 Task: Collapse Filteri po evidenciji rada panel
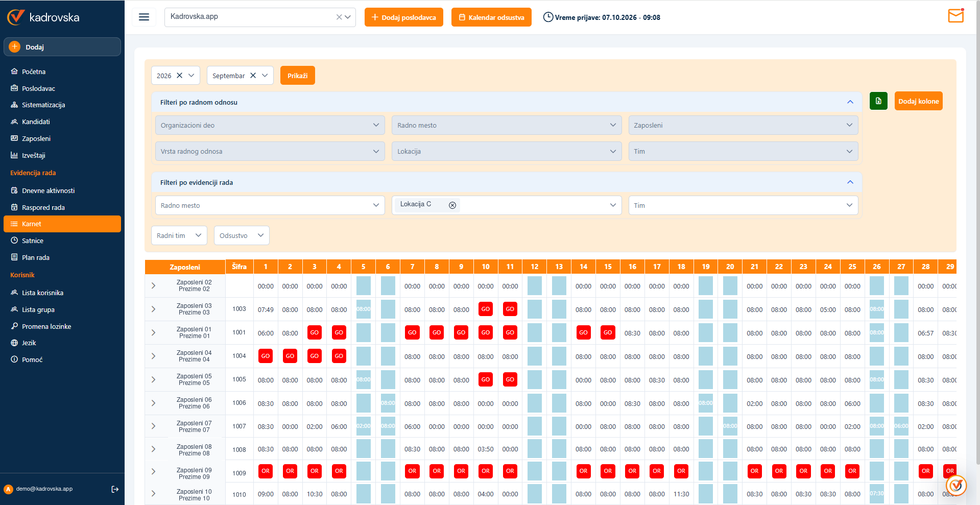850,182
